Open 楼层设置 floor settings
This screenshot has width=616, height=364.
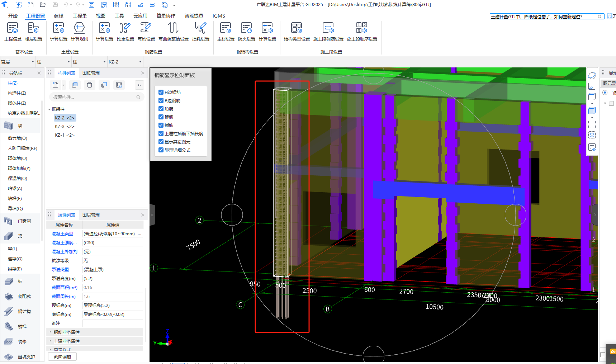pos(34,32)
